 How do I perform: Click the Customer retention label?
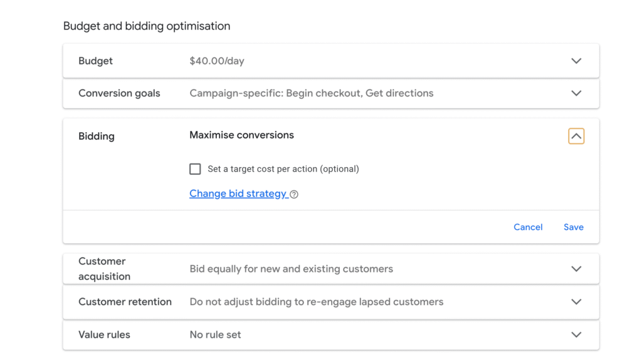pos(125,302)
